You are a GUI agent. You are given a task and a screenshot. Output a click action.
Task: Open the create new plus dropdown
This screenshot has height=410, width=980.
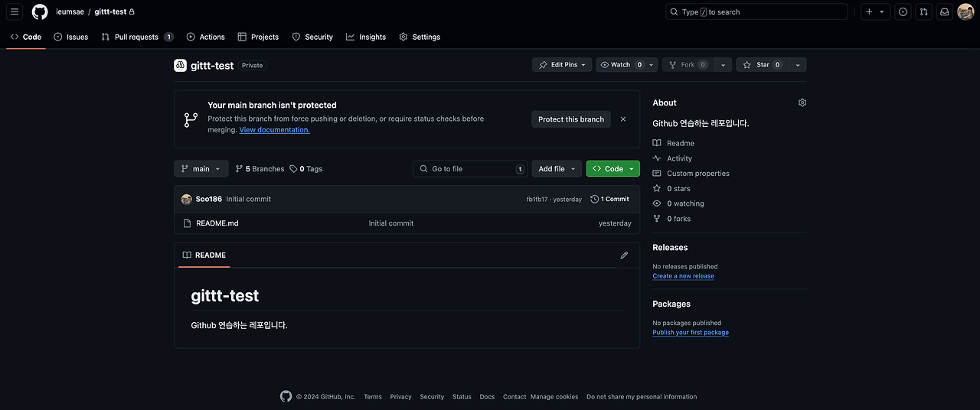click(874, 11)
